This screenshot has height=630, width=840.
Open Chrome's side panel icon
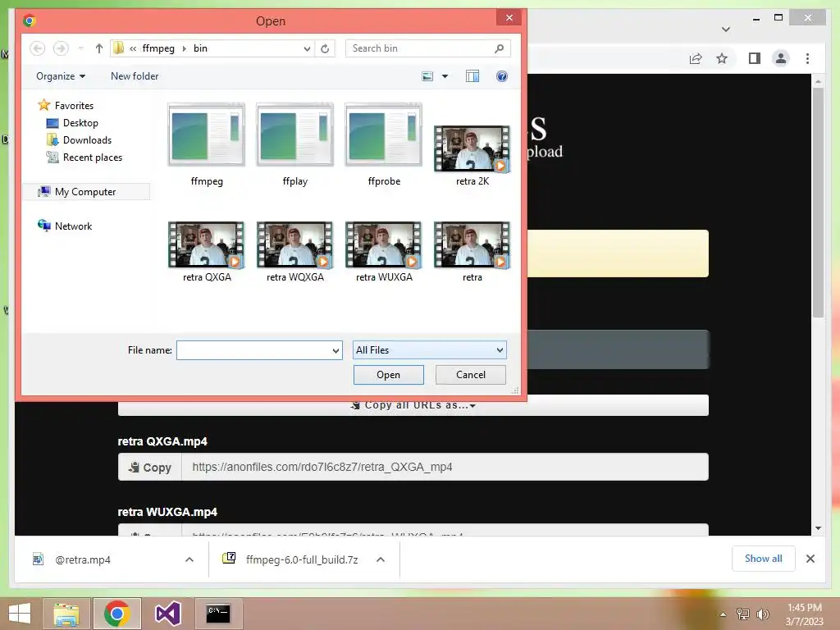coord(755,58)
